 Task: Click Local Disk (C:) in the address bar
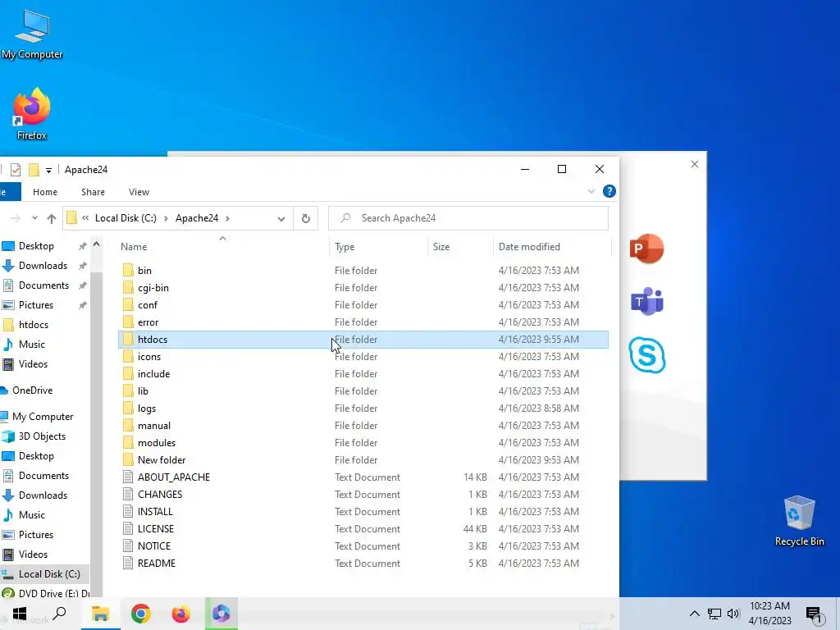click(x=126, y=218)
